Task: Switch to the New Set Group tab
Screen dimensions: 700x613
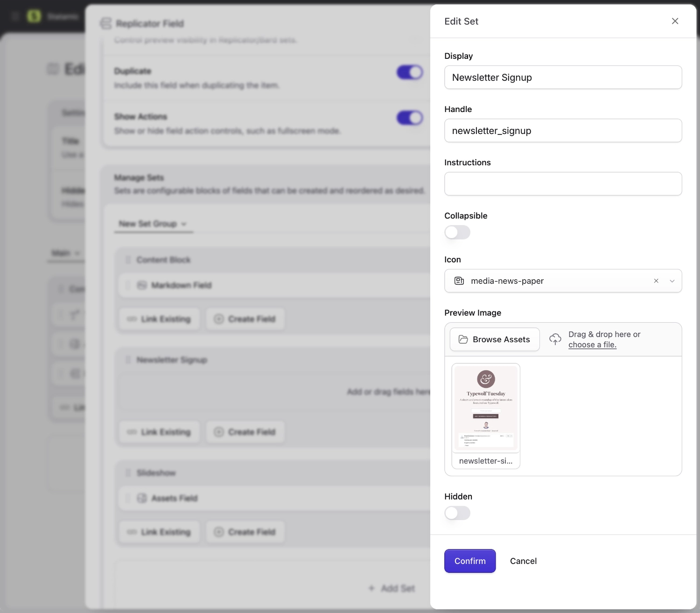Action: click(x=147, y=224)
